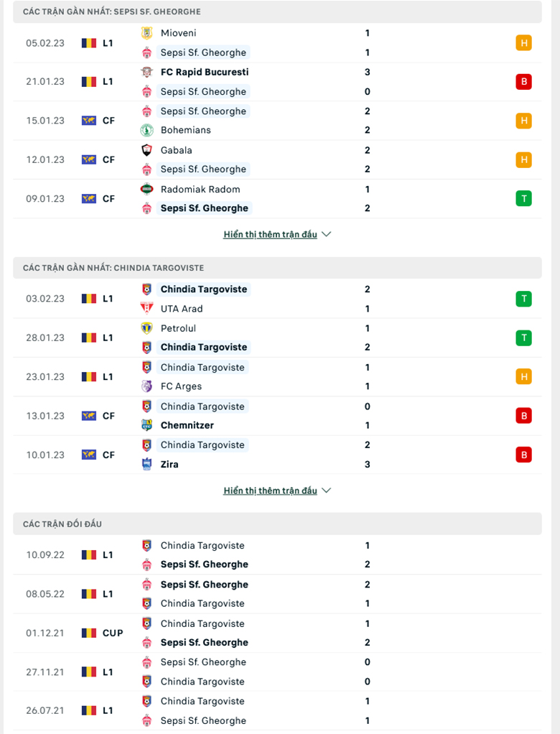Open the Chemnitzer team link

[187, 425]
